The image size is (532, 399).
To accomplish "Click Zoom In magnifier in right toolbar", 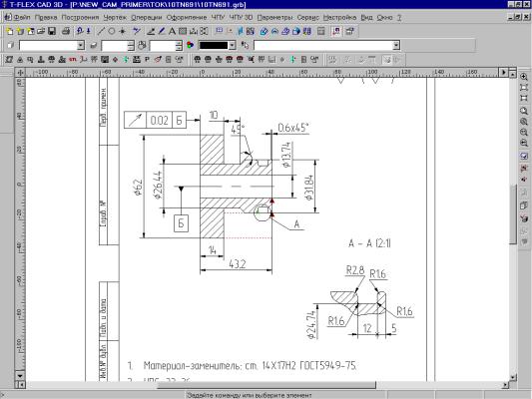I will tap(524, 77).
